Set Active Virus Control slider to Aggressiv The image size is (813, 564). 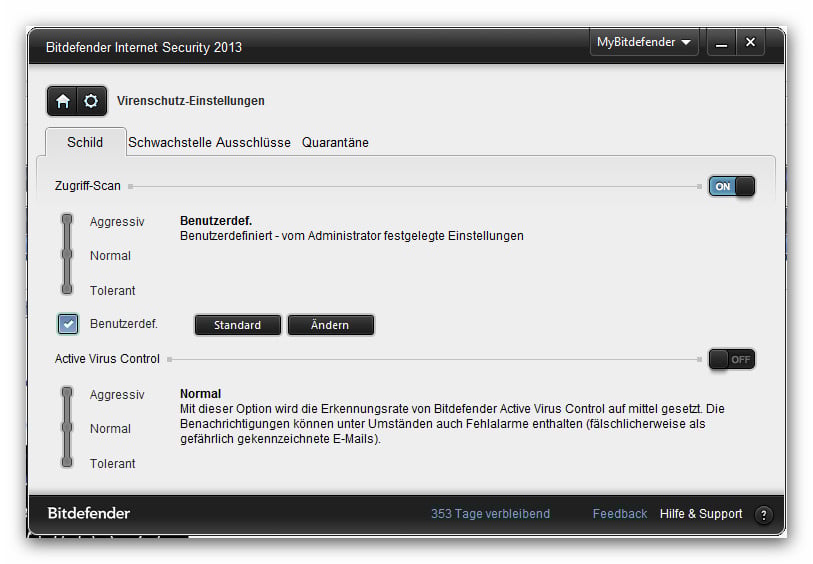click(67, 392)
